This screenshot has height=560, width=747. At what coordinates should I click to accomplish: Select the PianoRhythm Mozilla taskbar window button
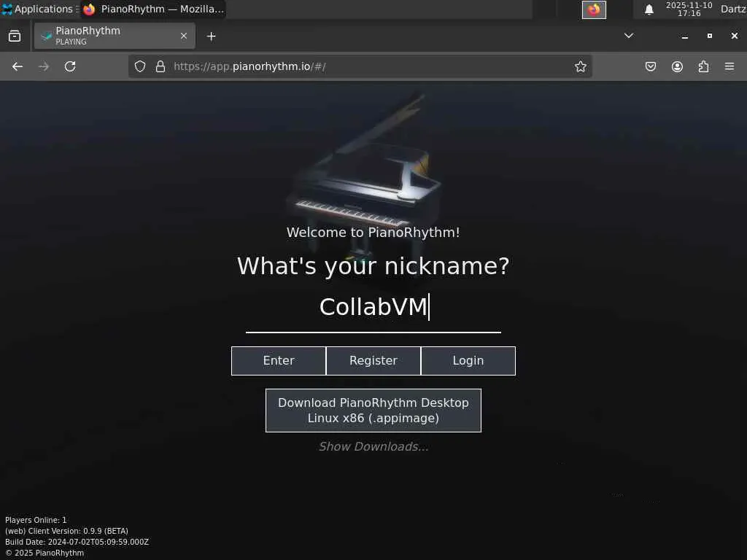(x=153, y=9)
